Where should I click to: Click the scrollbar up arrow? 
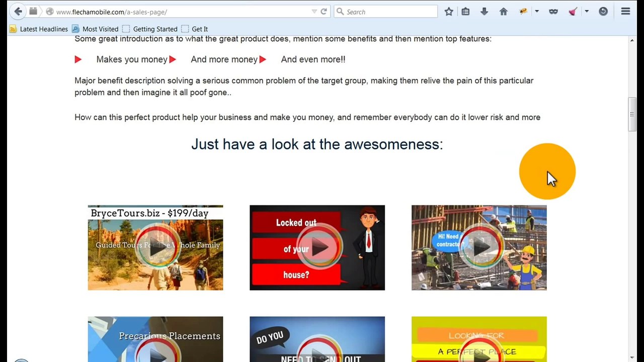pos(632,40)
